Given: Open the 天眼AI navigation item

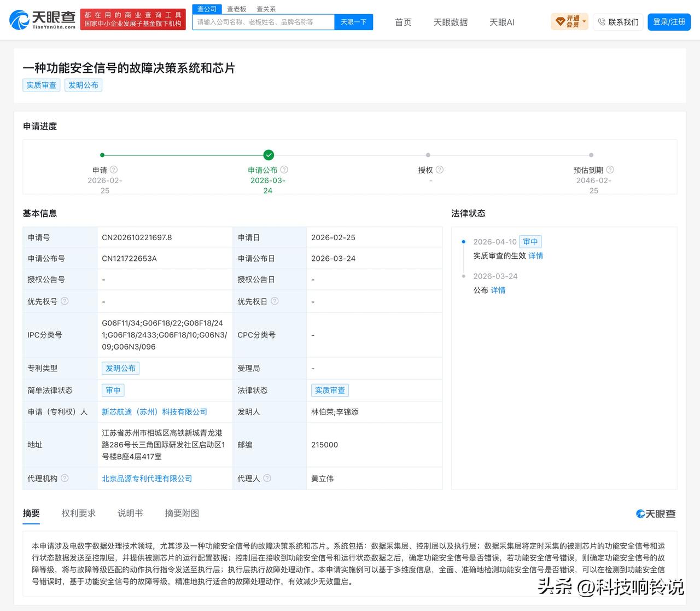Looking at the screenshot, I should [501, 22].
